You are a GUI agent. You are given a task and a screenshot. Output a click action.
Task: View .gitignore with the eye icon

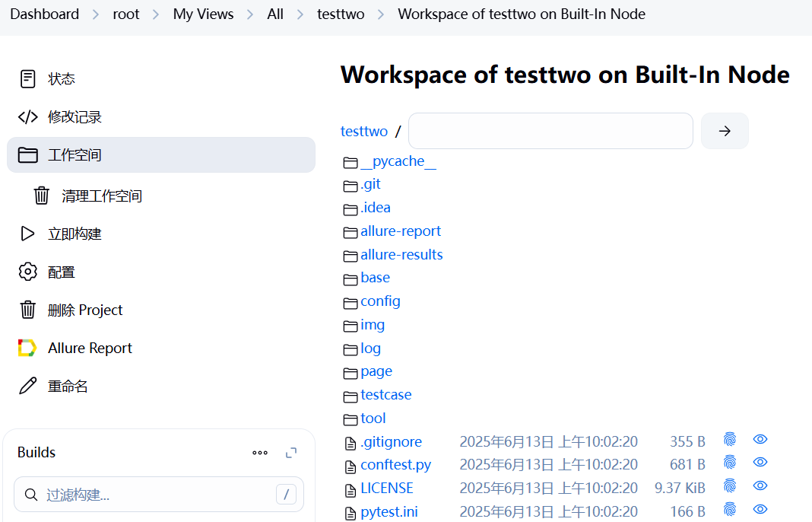(x=760, y=439)
